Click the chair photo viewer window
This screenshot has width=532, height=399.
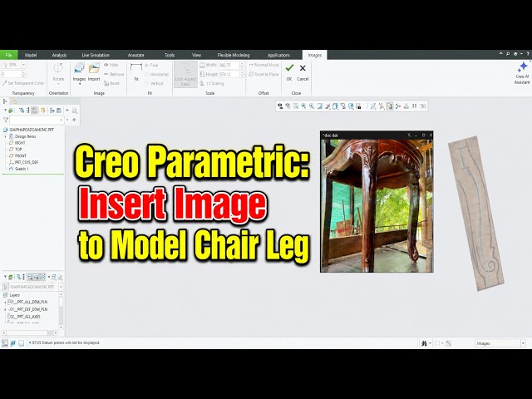pyautogui.click(x=377, y=201)
